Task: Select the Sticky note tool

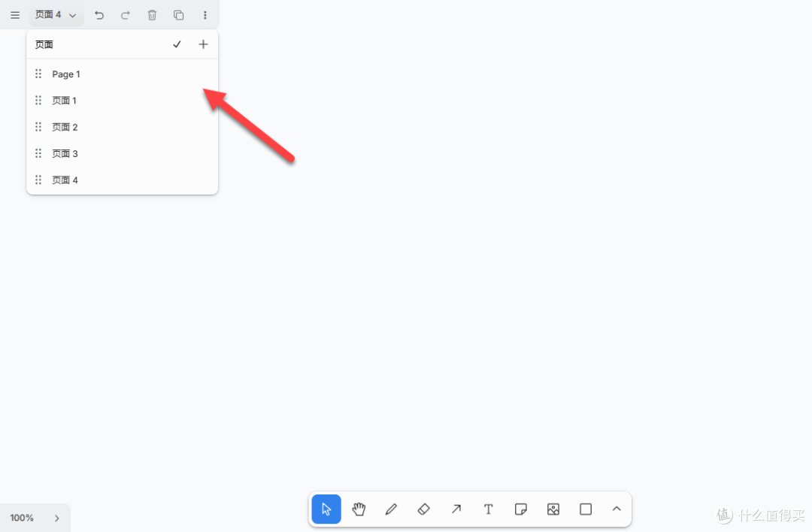Action: [x=520, y=509]
